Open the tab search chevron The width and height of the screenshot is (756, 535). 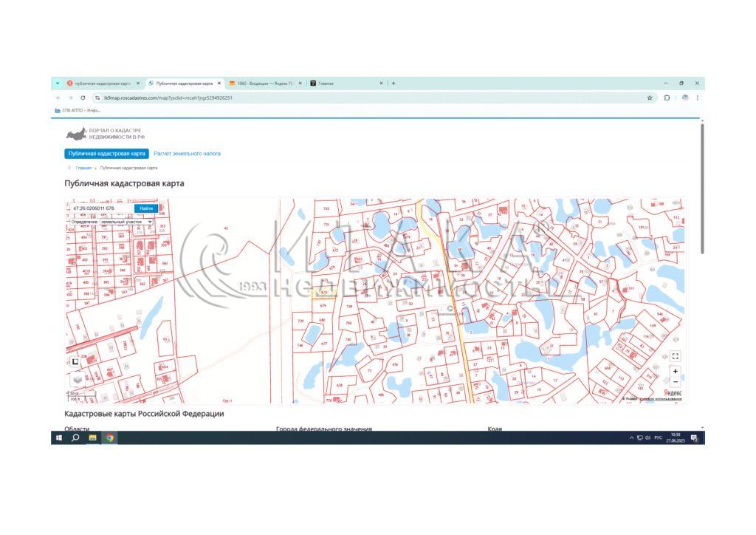(x=58, y=84)
